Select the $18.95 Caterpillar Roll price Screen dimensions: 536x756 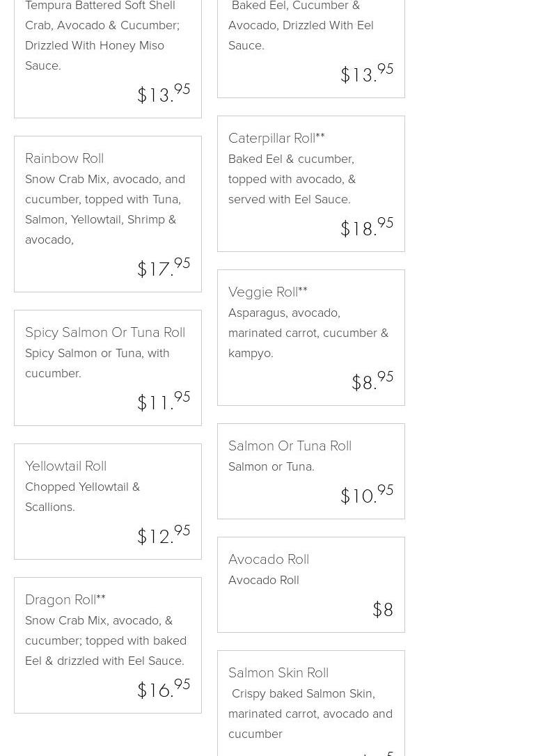click(x=367, y=228)
